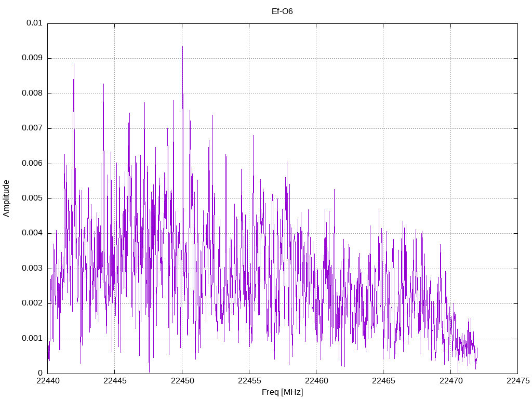This screenshot has width=532, height=399.
Task: Click the y-axis tick label 0.008
Action: point(32,94)
